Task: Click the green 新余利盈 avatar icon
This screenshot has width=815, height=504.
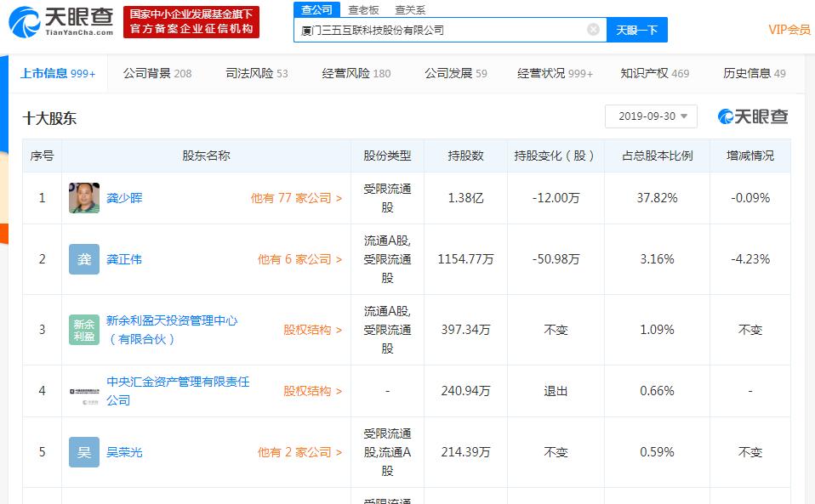Action: [84, 330]
